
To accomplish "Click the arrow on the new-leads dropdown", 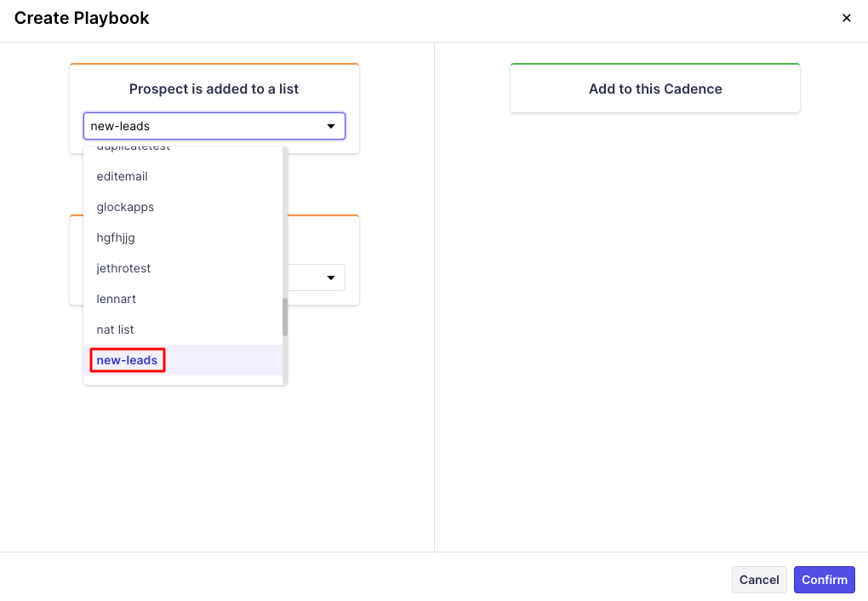I will click(331, 127).
